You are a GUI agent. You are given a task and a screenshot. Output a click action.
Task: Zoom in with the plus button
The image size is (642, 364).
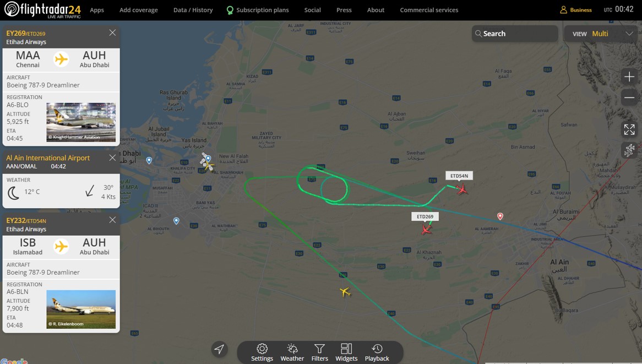pyautogui.click(x=629, y=77)
